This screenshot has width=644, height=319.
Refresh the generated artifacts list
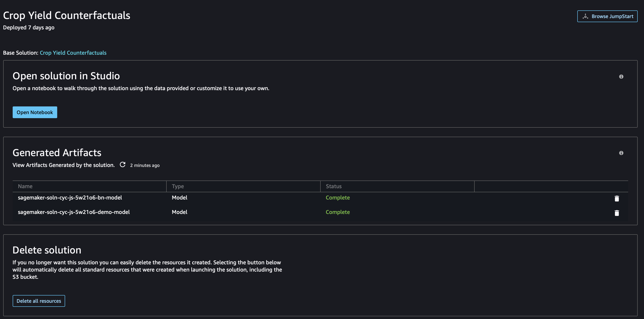click(x=123, y=165)
